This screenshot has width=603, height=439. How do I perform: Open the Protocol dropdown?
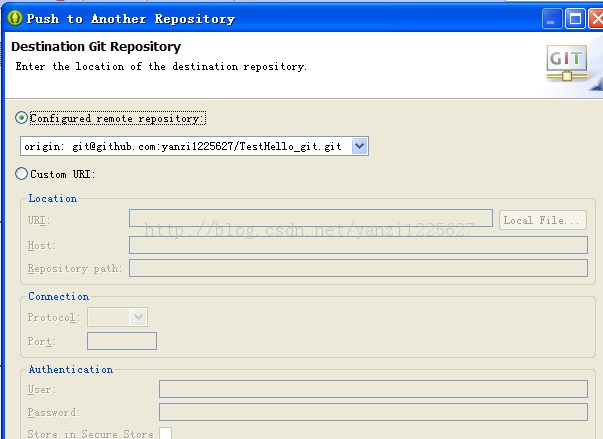coord(117,317)
